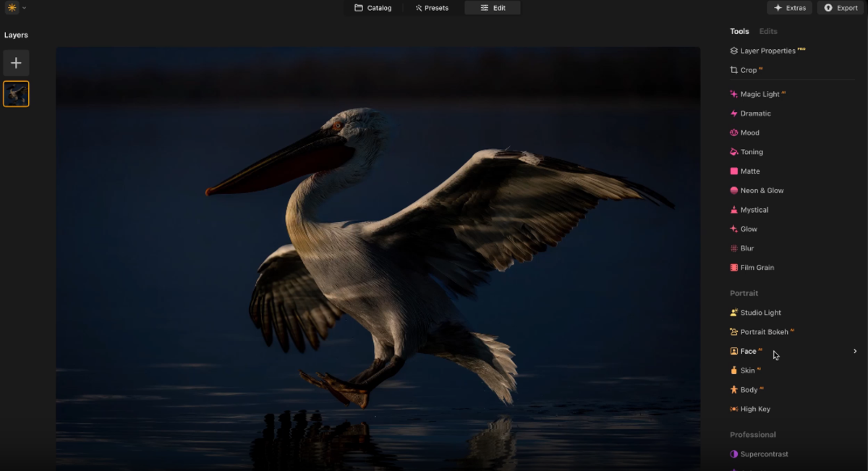This screenshot has width=868, height=471.
Task: Add a new layer with plus button
Action: [16, 63]
